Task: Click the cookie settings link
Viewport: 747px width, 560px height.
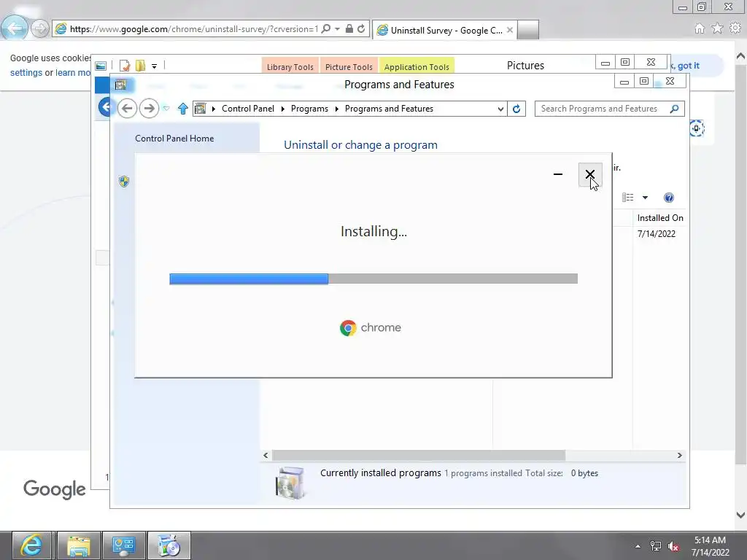Action: [x=26, y=73]
